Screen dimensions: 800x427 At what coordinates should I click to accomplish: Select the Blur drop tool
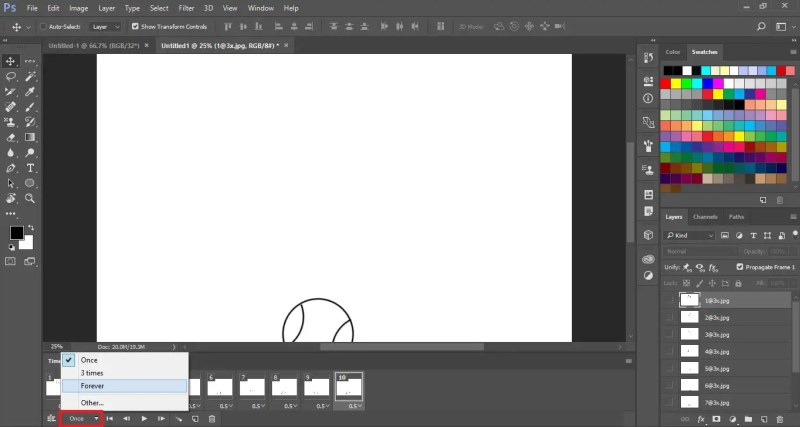(10, 153)
